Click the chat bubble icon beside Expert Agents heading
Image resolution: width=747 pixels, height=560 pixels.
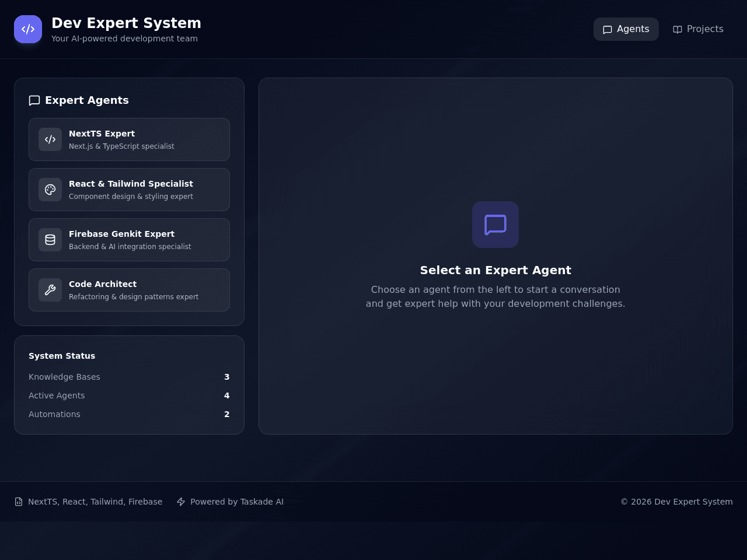pos(34,100)
